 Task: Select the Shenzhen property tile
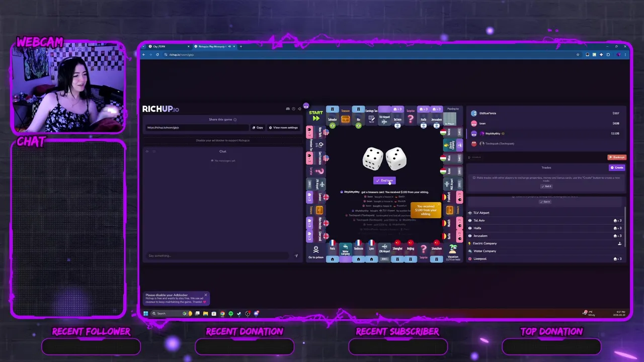click(x=437, y=252)
